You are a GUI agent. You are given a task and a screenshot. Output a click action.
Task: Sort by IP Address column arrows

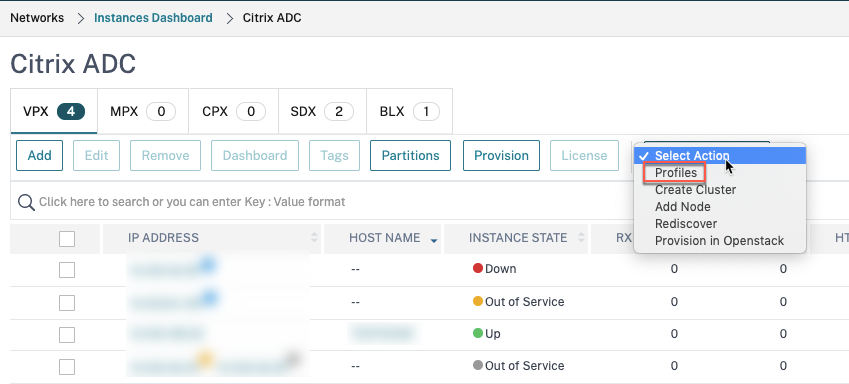click(314, 238)
